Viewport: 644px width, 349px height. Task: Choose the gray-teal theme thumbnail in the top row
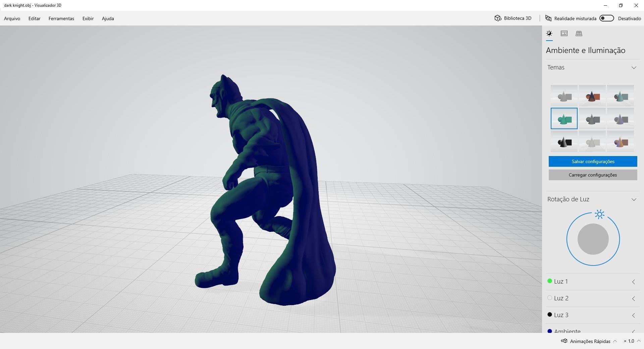(x=621, y=96)
